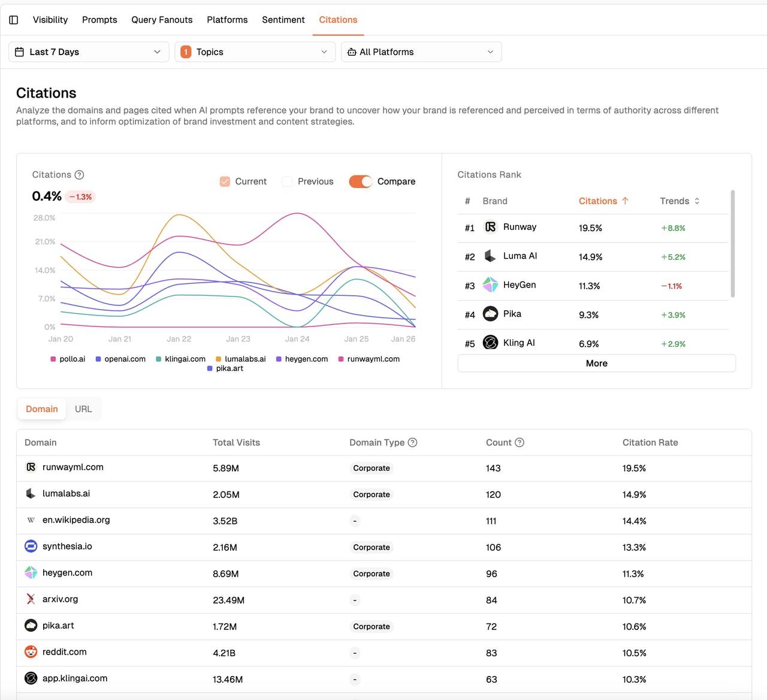The height and width of the screenshot is (700, 767).
Task: Click the Trends sort arrows icon
Action: [697, 201]
